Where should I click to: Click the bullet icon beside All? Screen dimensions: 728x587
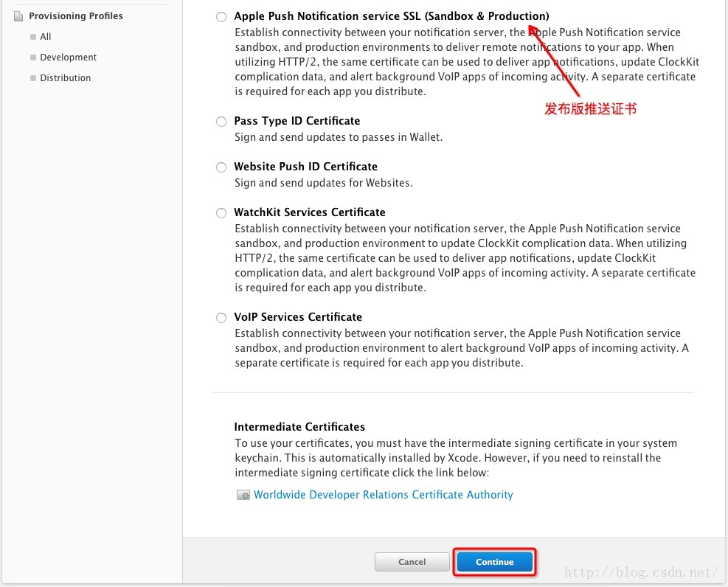[x=33, y=37]
